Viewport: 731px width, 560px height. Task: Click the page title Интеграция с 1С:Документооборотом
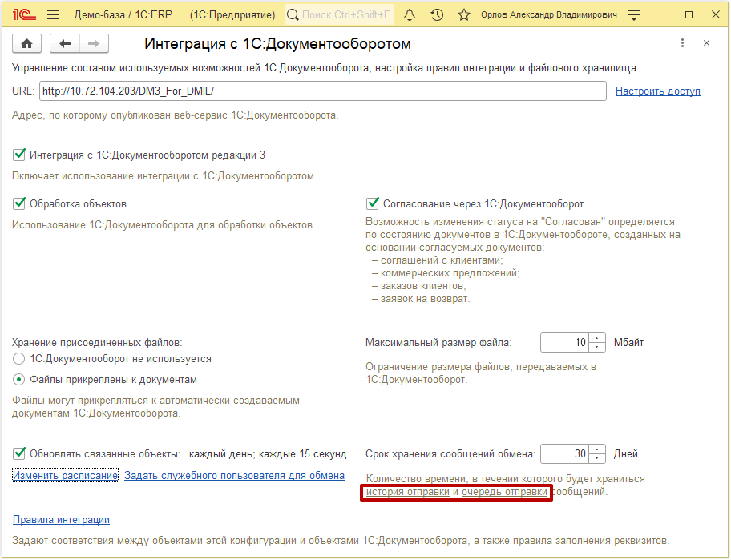[277, 44]
